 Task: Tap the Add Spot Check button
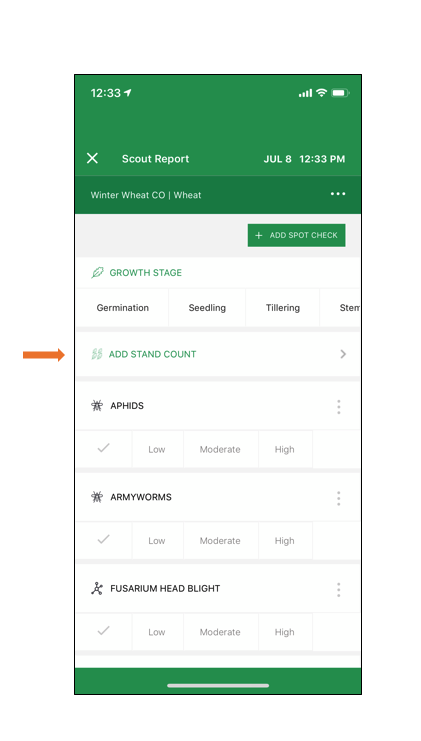pos(297,235)
